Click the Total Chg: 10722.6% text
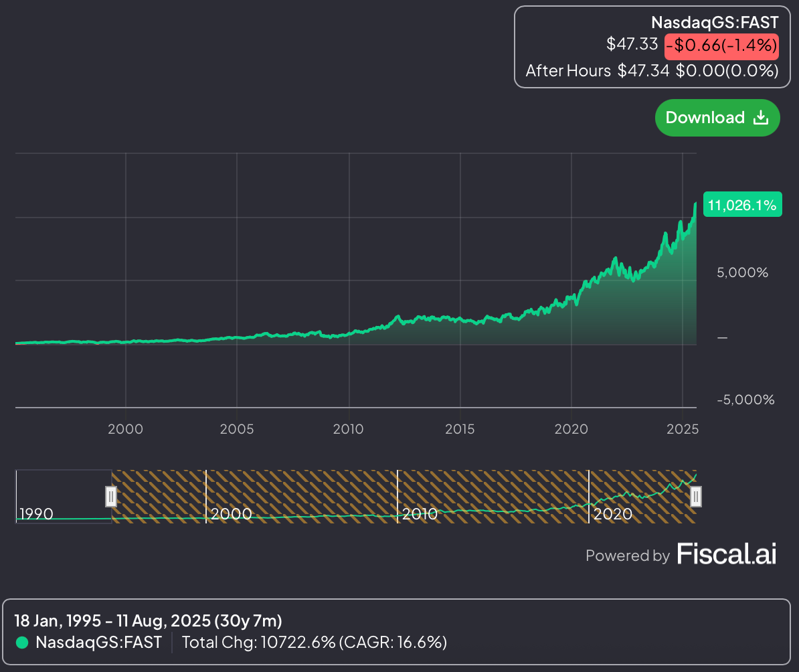The image size is (799, 672). point(258,643)
